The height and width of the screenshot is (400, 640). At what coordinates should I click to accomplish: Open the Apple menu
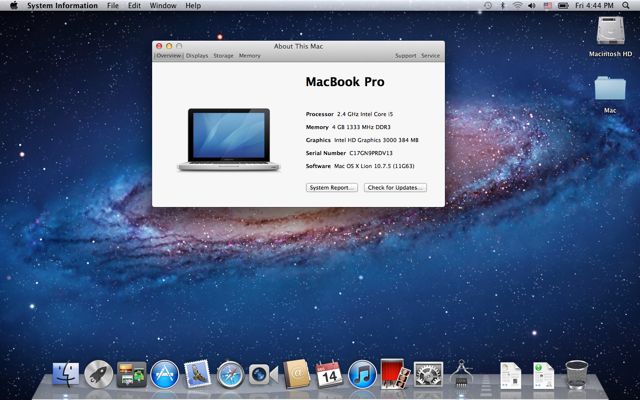13,6
